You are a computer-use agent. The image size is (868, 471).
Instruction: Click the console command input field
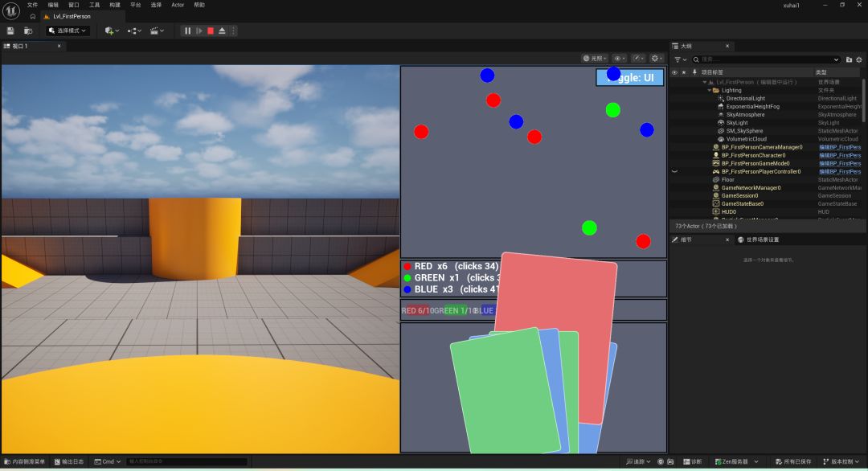click(187, 461)
